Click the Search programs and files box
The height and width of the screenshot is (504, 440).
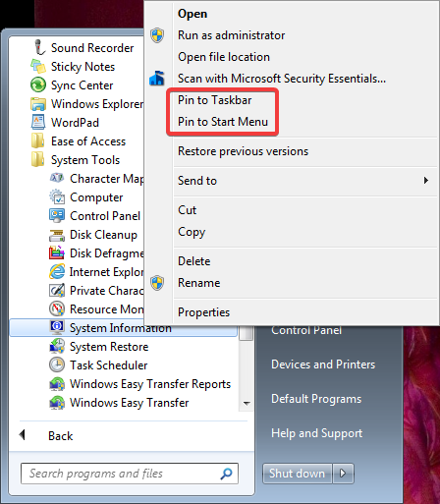pyautogui.click(x=130, y=474)
